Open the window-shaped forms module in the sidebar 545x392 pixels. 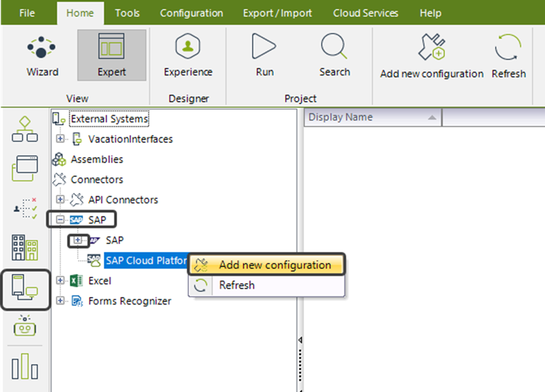pyautogui.click(x=24, y=168)
